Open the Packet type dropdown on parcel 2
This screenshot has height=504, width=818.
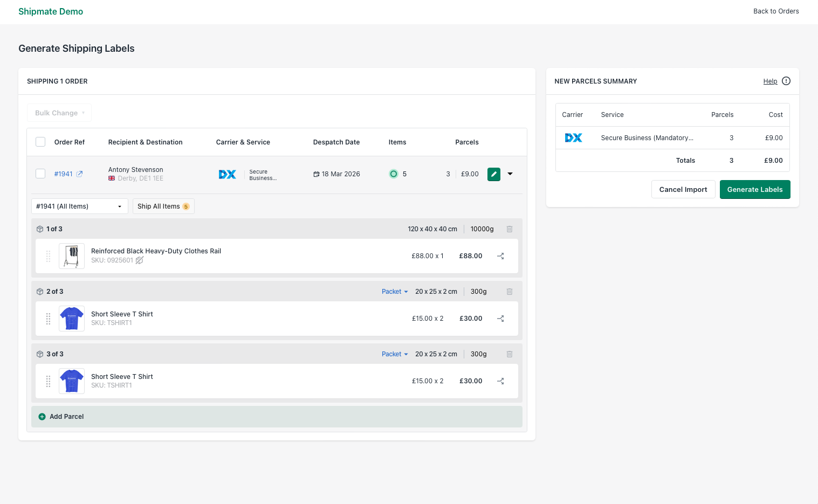394,291
